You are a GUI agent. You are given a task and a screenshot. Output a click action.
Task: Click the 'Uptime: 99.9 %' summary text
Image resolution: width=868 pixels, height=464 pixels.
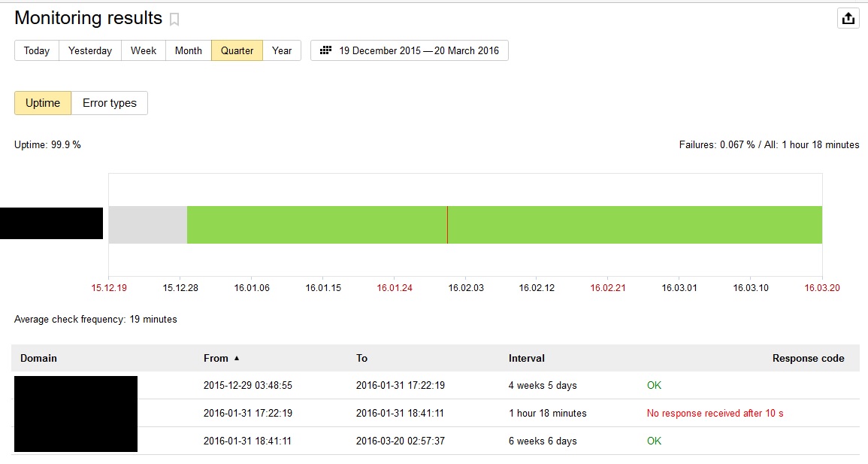(x=47, y=144)
